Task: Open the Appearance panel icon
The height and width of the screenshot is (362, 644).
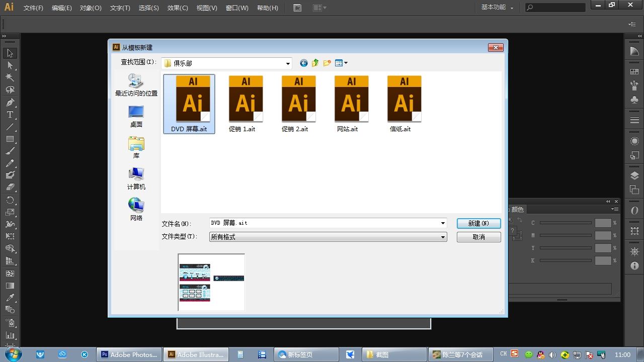Action: (x=634, y=141)
